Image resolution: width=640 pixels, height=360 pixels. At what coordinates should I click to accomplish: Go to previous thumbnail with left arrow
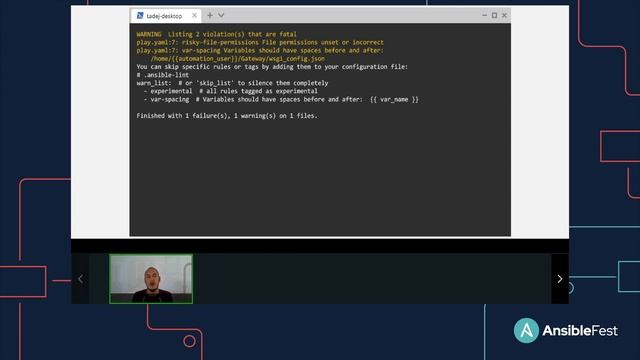pyautogui.click(x=80, y=279)
